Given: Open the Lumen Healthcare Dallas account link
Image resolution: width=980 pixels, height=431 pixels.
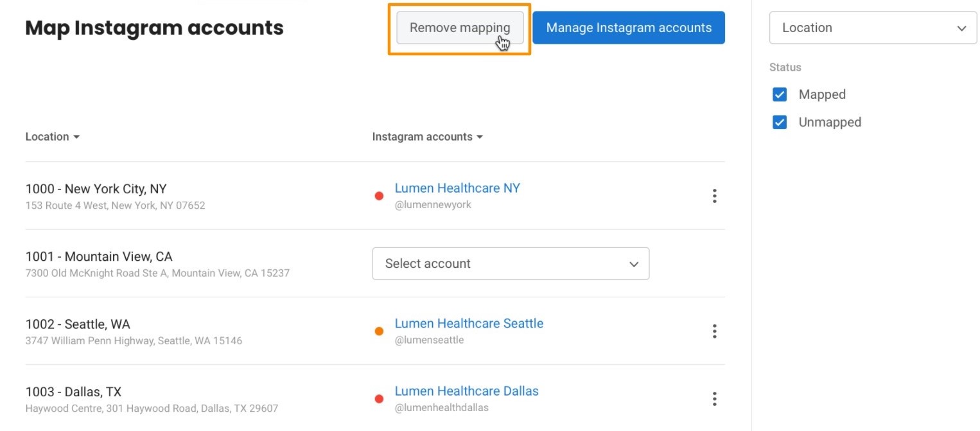Looking at the screenshot, I should (466, 391).
